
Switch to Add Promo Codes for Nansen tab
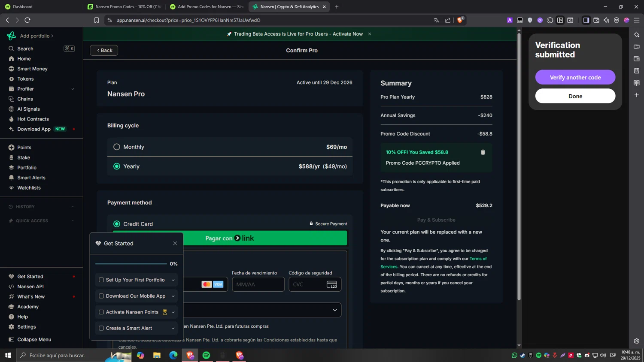click(x=207, y=7)
